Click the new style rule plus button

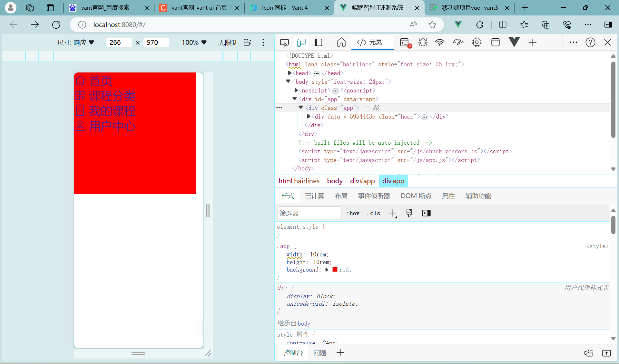[392, 213]
